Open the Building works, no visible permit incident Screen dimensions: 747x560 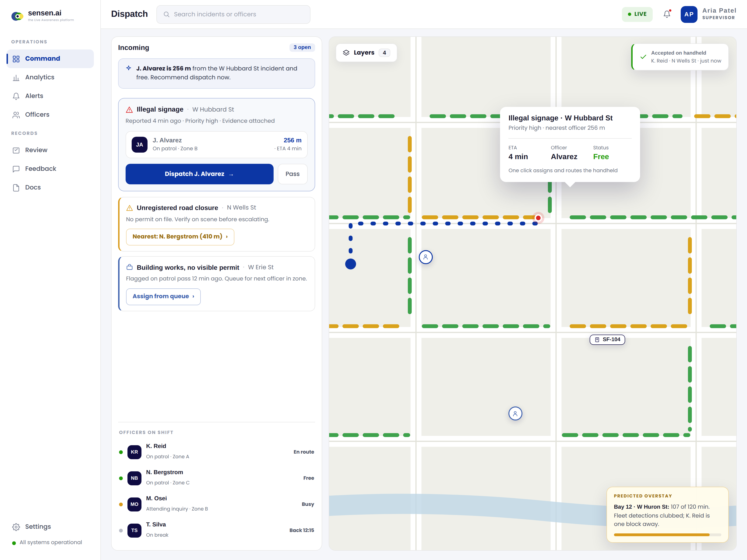[216, 283]
